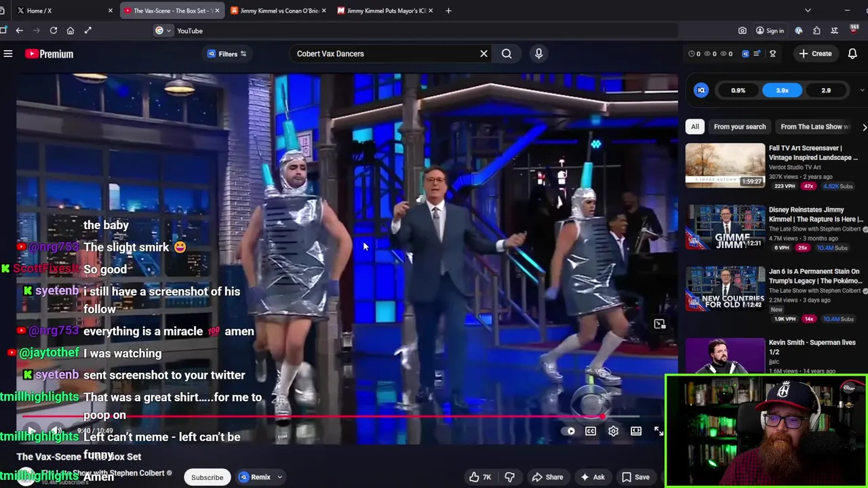Open the search-engine selector dropdown in address bar
868x488 pixels.
pos(163,30)
